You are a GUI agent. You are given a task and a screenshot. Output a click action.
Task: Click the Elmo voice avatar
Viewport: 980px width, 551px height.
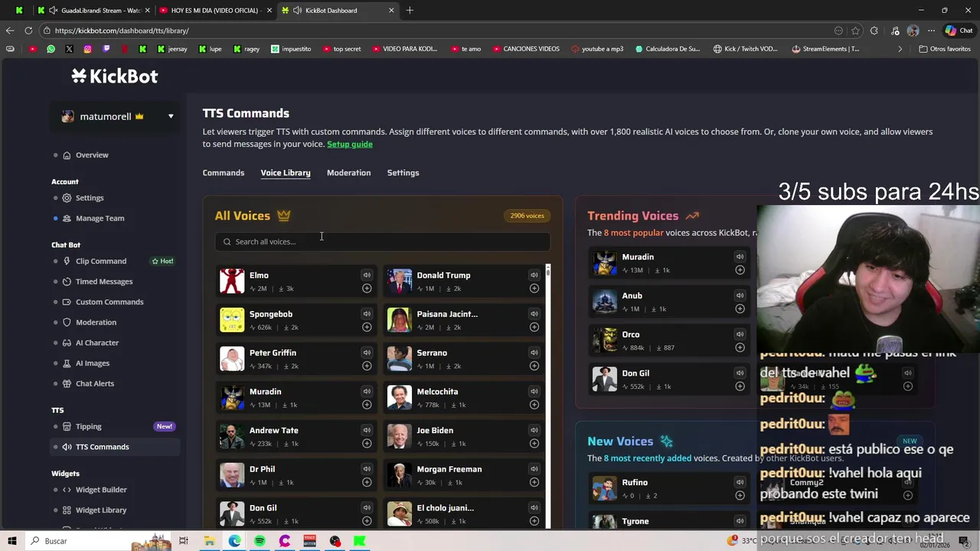tap(232, 281)
